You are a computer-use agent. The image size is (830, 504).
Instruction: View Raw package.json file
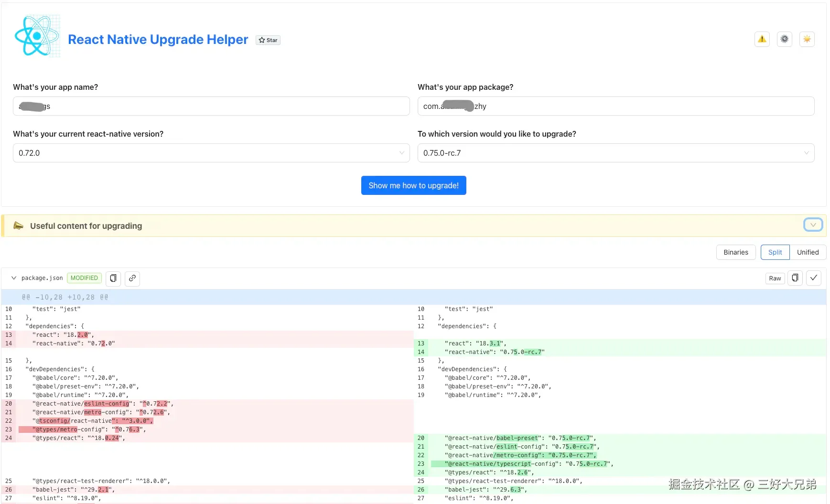tap(775, 278)
